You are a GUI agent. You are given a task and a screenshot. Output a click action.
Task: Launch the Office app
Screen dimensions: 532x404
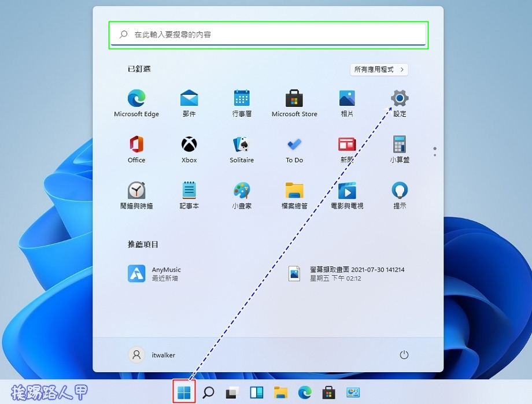[136, 149]
